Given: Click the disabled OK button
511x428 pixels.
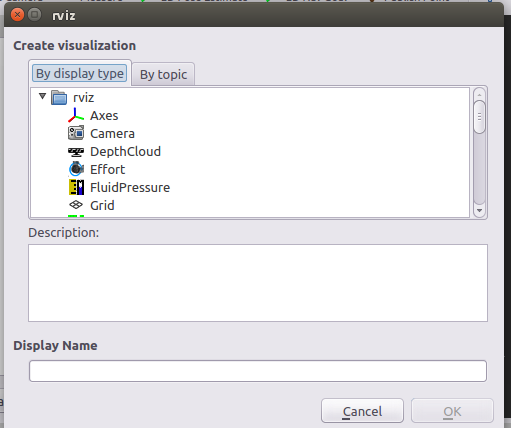Looking at the screenshot, I should coord(452,411).
